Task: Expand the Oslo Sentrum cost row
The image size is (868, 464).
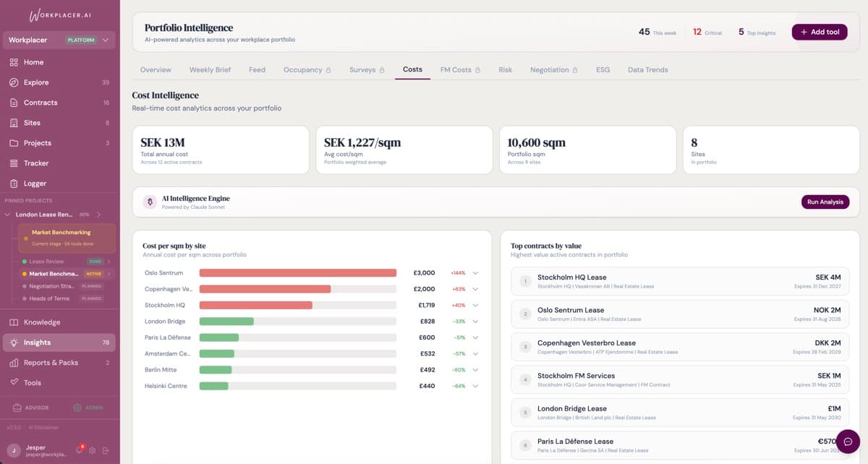Action: (x=475, y=273)
